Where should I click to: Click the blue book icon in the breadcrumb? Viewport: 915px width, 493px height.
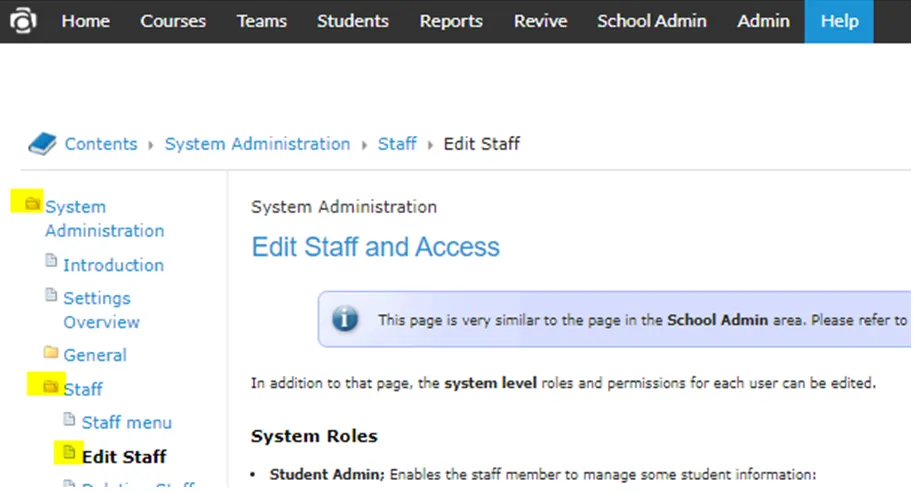(42, 144)
